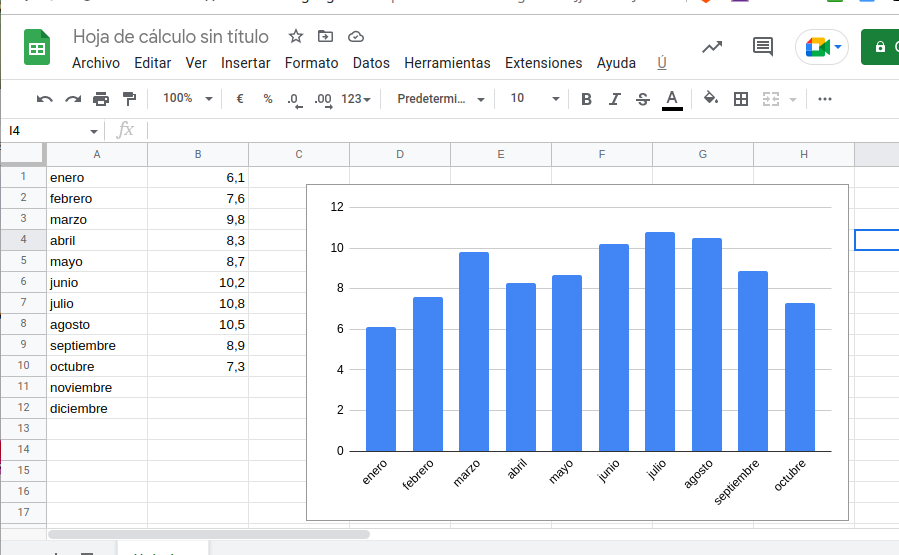Open the text color picker
899x555 pixels.
tap(672, 100)
